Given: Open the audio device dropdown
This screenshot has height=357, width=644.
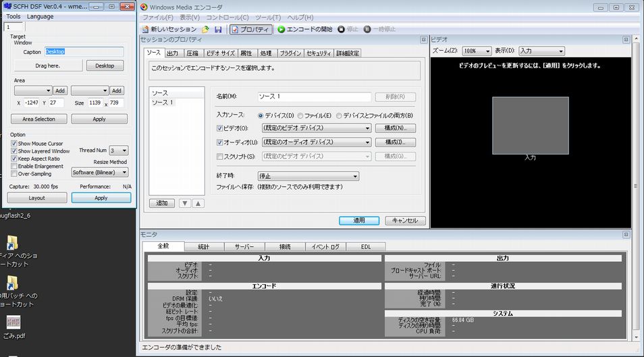Looking at the screenshot, I should [x=316, y=142].
